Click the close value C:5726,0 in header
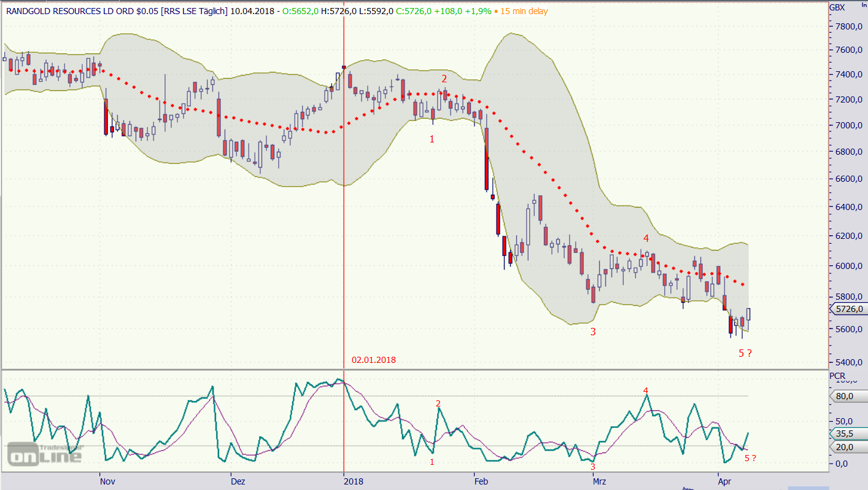Viewport: 868px width, 490px height. point(413,11)
